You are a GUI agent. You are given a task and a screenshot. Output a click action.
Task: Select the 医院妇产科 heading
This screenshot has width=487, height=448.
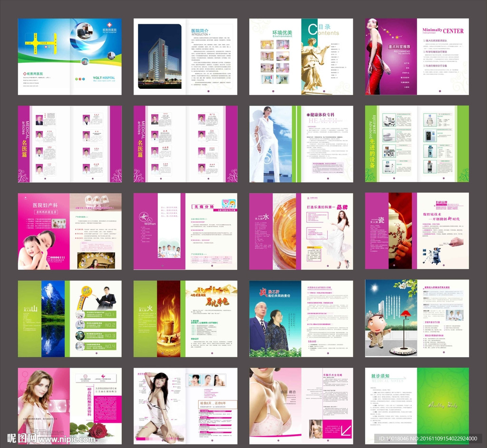click(45, 205)
